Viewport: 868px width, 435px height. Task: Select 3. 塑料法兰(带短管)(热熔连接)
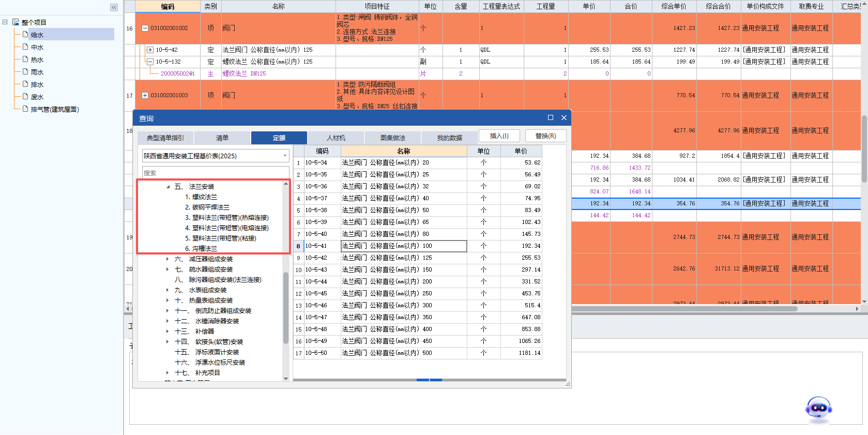227,218
